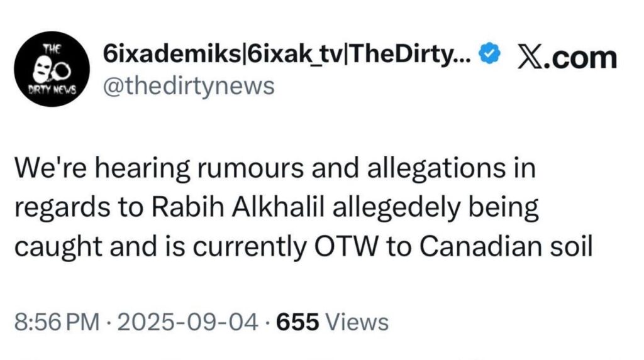Click the '.com' watermark text
644x360 pixels.
582,57
